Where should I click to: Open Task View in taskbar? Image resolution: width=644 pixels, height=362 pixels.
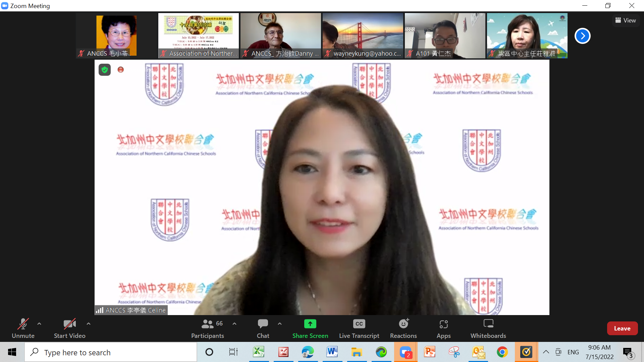click(x=233, y=352)
